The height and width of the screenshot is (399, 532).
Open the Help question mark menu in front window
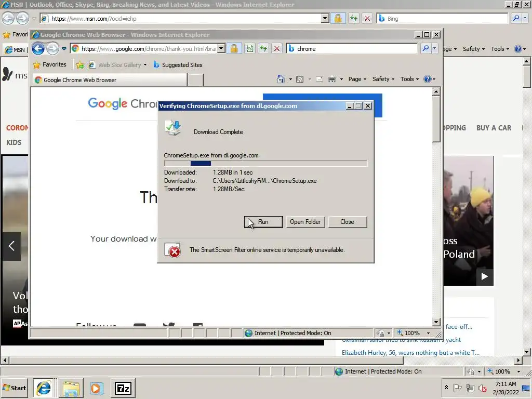click(x=430, y=79)
